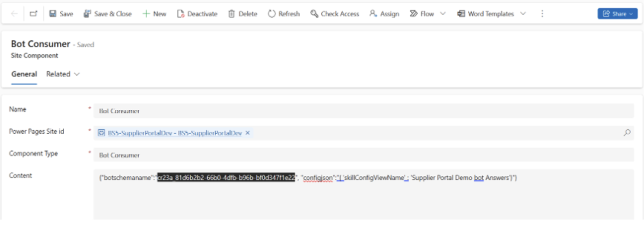
Task: Create a New record
Action: pos(154,14)
